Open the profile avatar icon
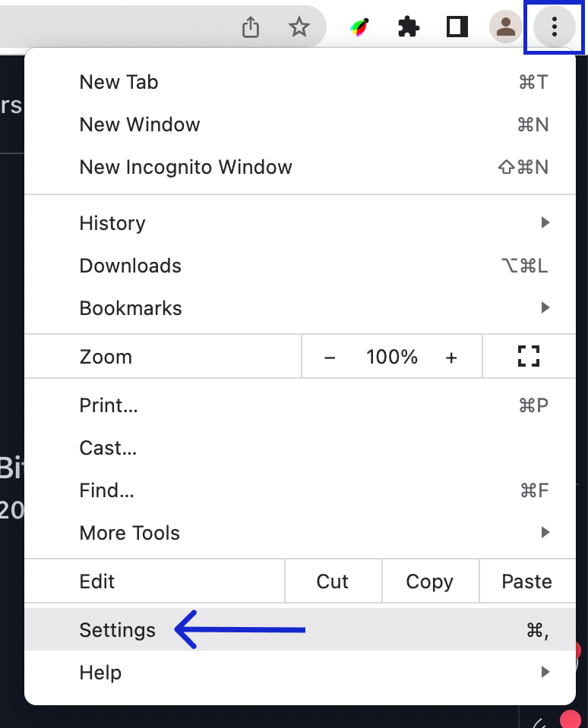 pyautogui.click(x=505, y=28)
